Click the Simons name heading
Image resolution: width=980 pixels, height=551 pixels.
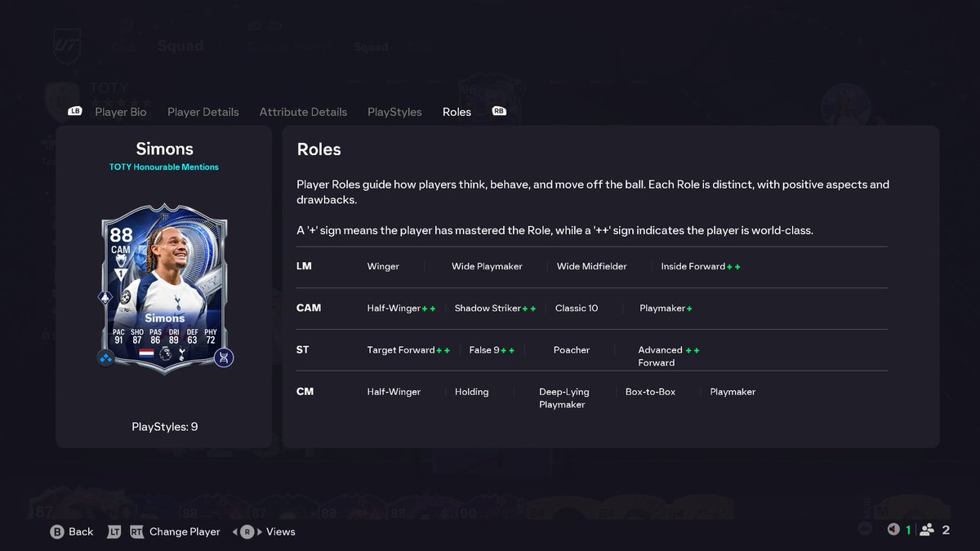(x=164, y=149)
